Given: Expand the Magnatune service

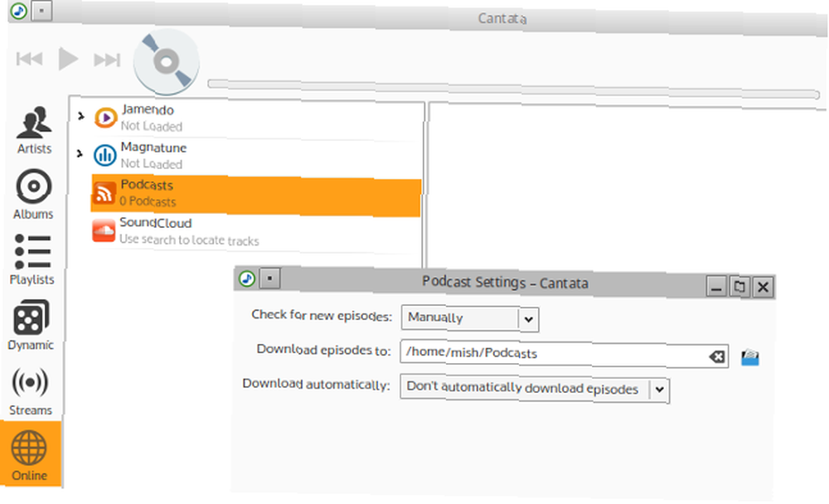Looking at the screenshot, I should coord(80,153).
